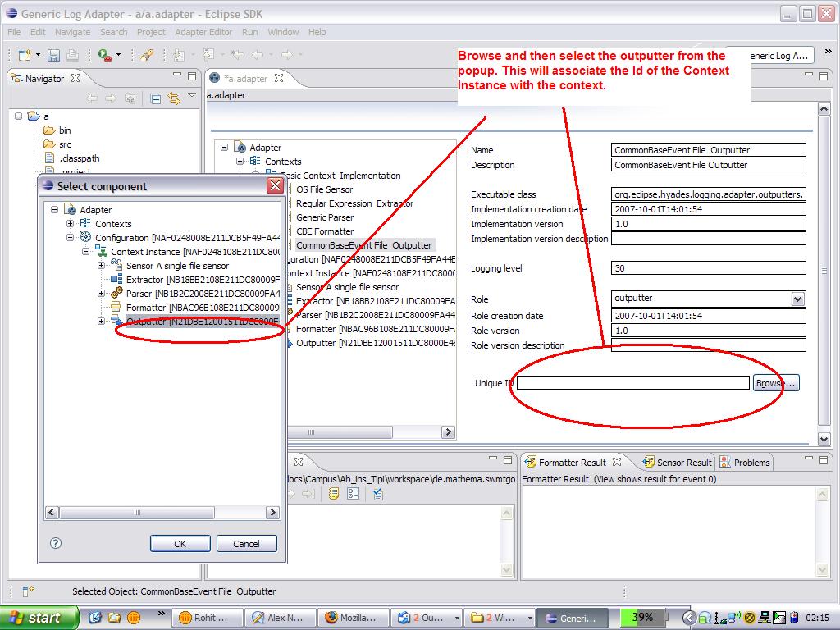840x630 pixels.
Task: Click the New wizard toolbar icon
Action: 25,55
